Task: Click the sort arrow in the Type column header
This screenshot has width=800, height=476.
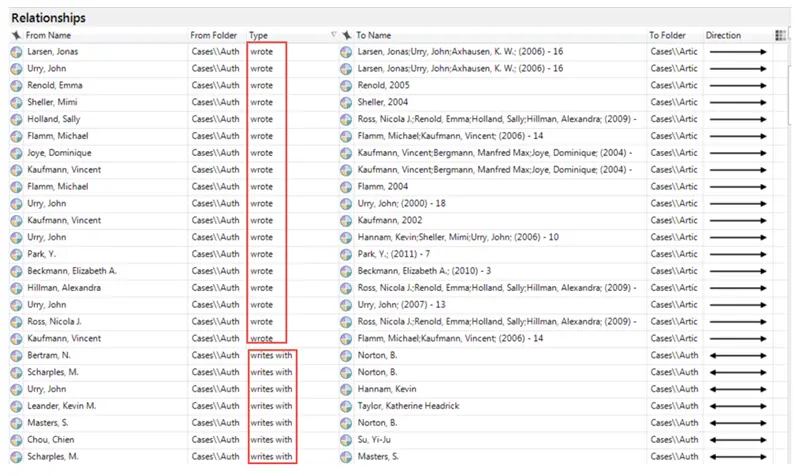Action: (x=334, y=35)
